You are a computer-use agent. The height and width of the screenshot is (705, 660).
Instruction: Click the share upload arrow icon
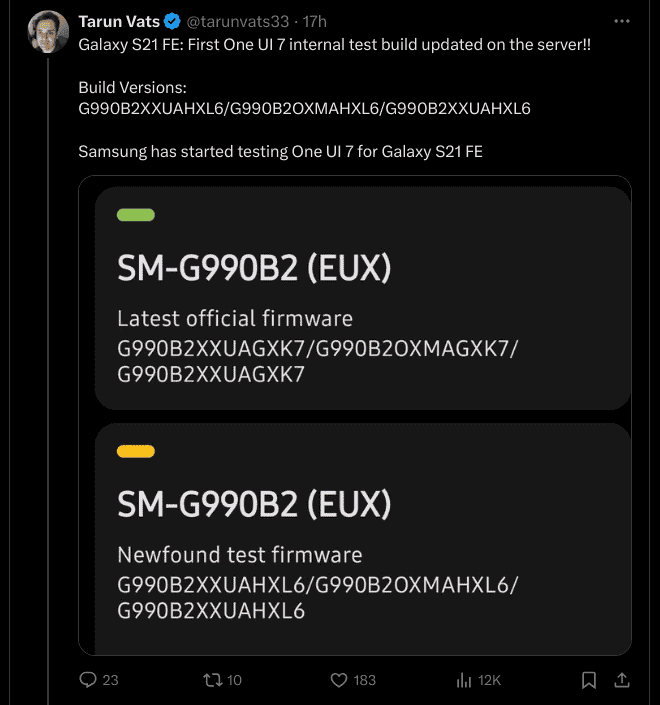621,680
